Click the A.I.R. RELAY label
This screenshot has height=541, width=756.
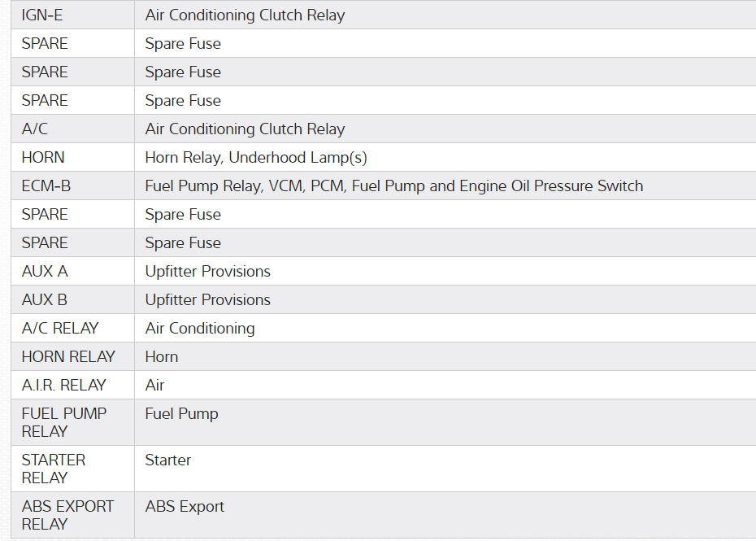coord(63,386)
